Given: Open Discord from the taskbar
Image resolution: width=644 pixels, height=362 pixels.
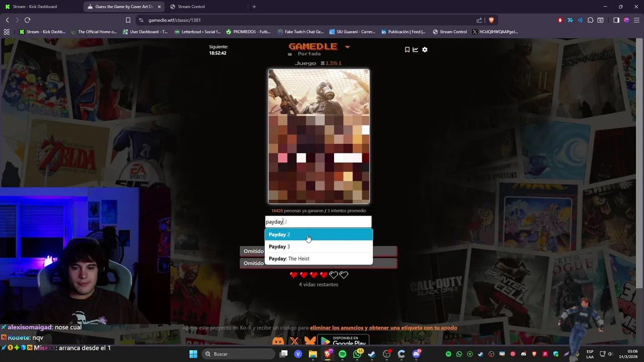Looking at the screenshot, I should [x=416, y=354].
